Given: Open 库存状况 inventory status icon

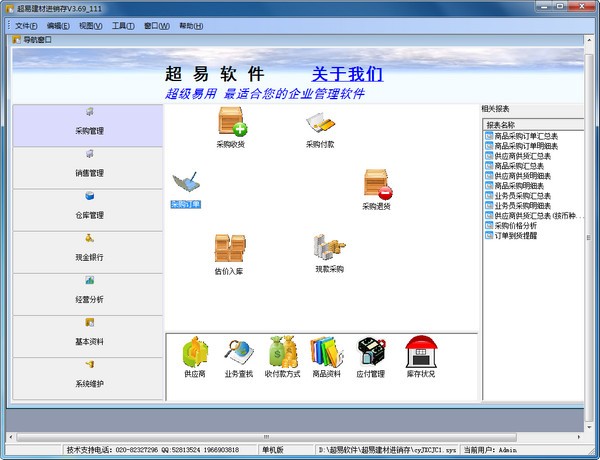Looking at the screenshot, I should 421,357.
